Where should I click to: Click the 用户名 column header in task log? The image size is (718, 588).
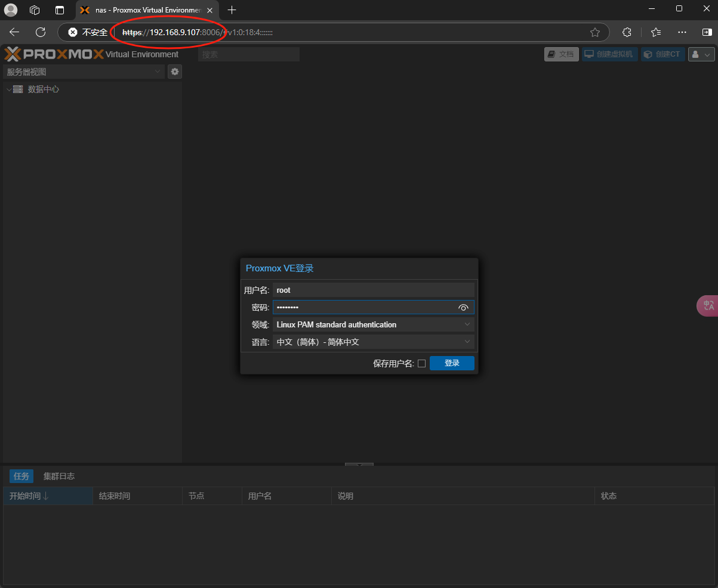click(x=286, y=496)
